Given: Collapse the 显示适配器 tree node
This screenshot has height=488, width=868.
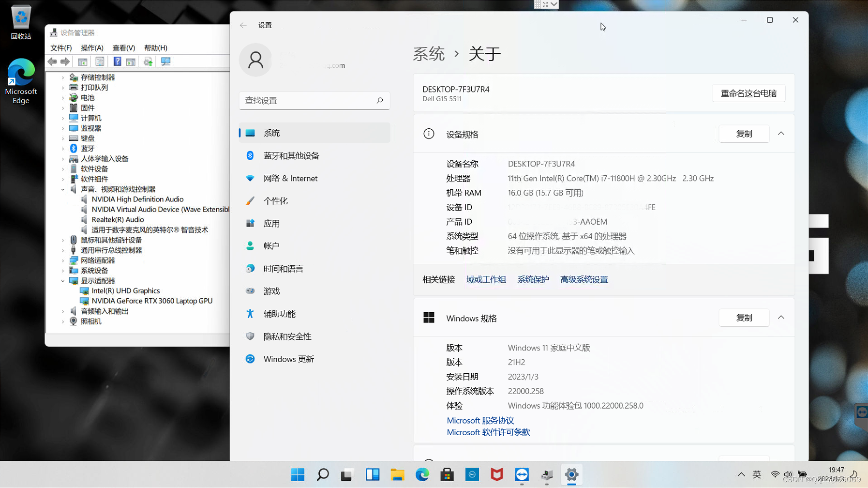Looking at the screenshot, I should point(63,281).
